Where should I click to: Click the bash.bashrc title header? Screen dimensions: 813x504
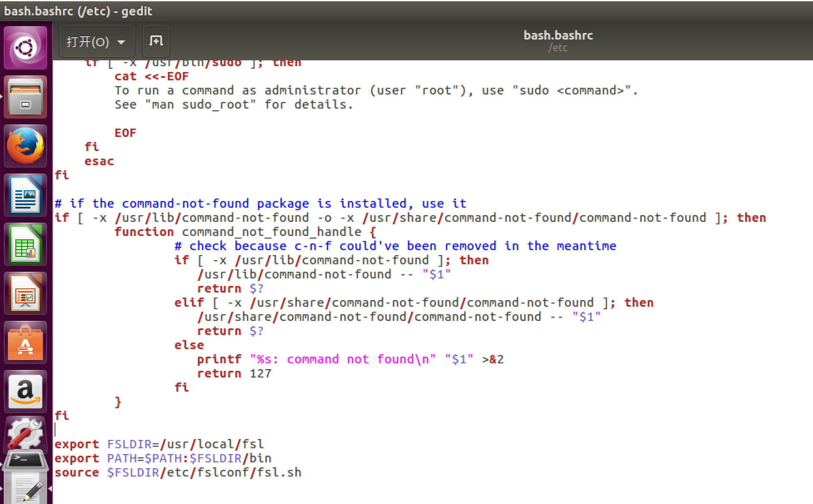558,35
